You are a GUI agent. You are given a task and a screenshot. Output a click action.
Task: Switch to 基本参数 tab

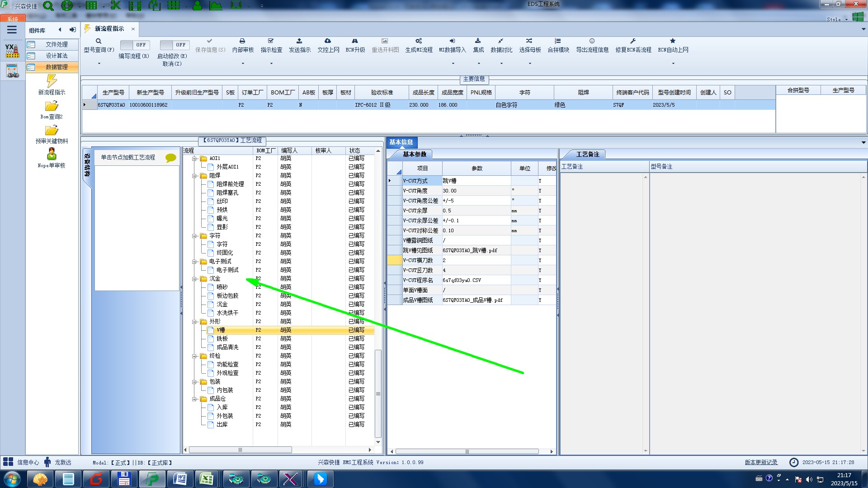pyautogui.click(x=415, y=154)
